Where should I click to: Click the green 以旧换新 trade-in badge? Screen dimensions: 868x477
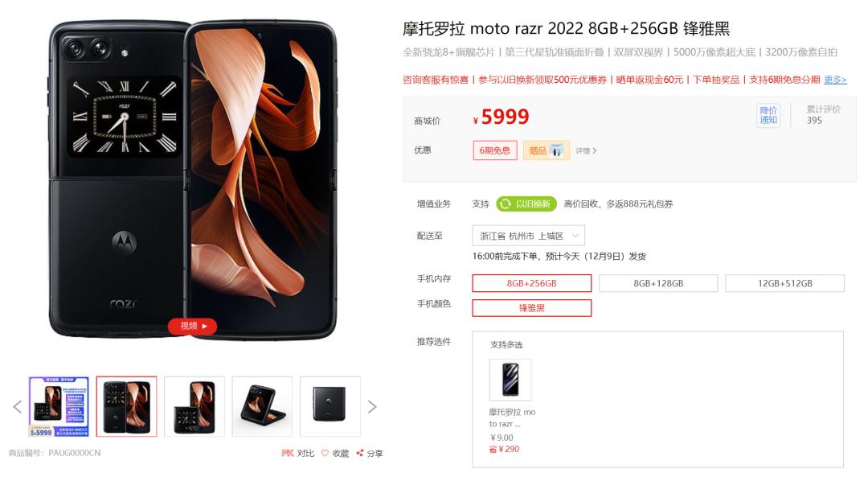coord(526,204)
